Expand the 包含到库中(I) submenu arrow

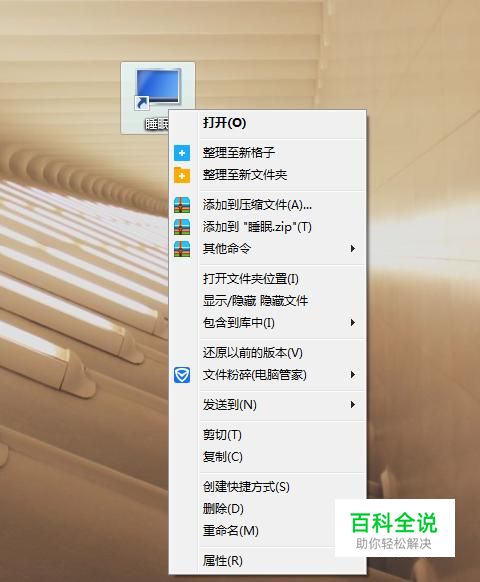pyautogui.click(x=353, y=323)
